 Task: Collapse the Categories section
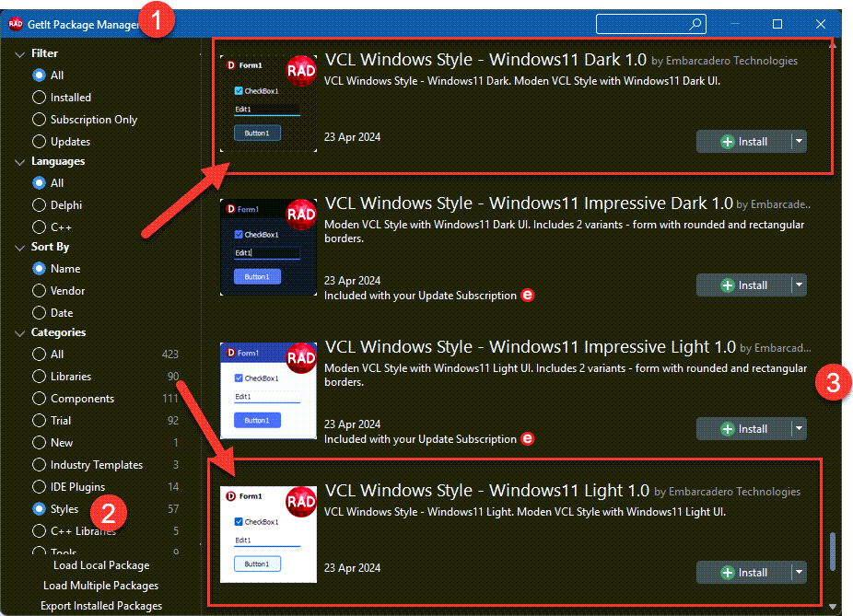pos(19,332)
